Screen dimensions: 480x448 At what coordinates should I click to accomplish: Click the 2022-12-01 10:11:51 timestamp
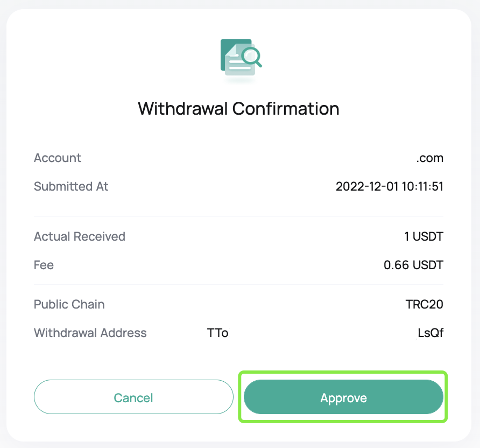[x=389, y=186]
